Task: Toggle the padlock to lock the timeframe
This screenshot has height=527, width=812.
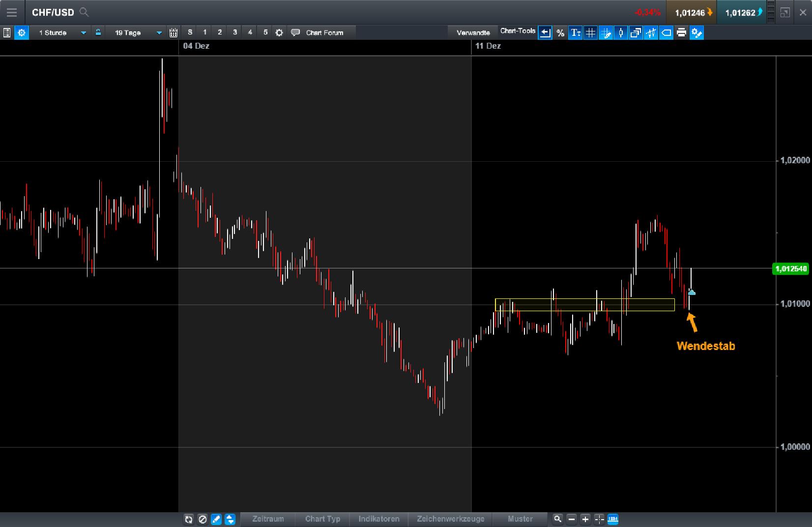Action: [99, 32]
